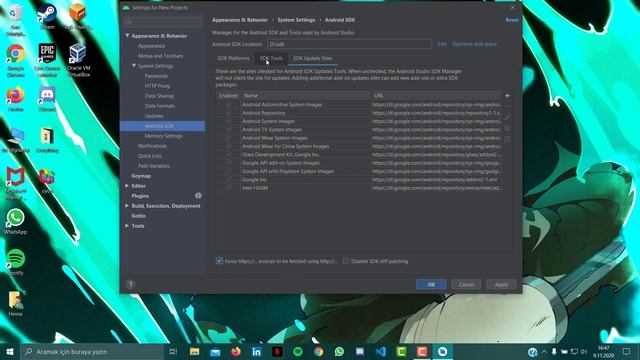Click Android SDK Location field
The image size is (640, 360).
tap(349, 44)
